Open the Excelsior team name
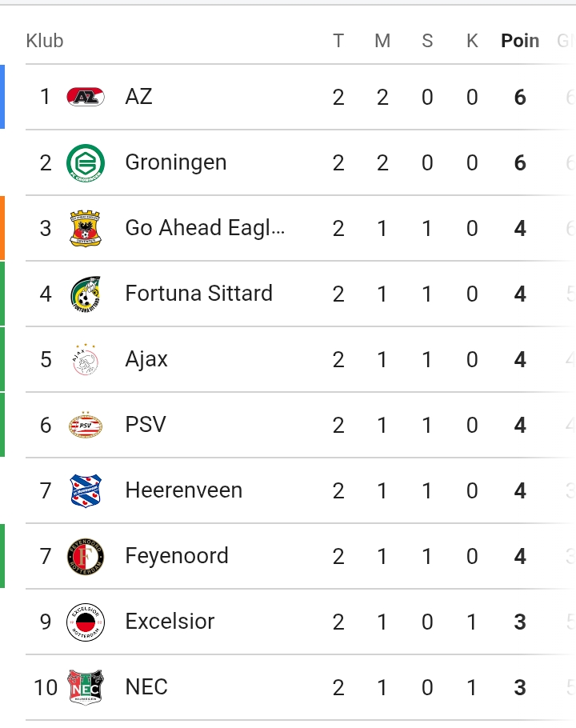576x728 pixels. click(x=170, y=622)
